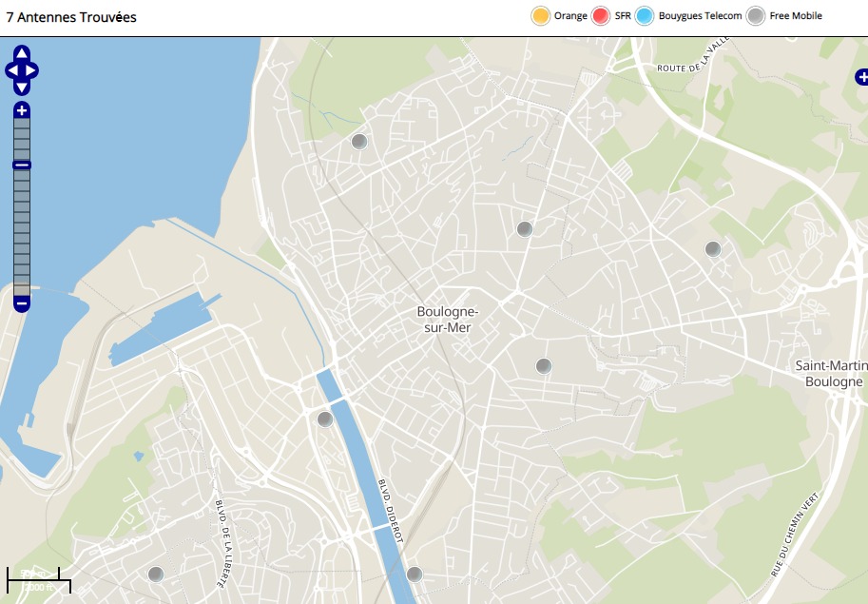Toggle the Free Mobile grey circle
The width and height of the screenshot is (868, 604).
(756, 16)
